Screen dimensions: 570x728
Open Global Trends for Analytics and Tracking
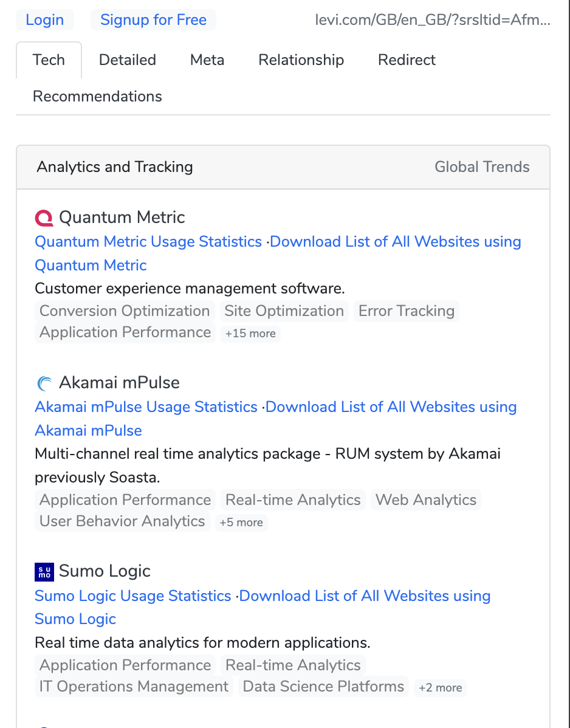[x=482, y=167]
